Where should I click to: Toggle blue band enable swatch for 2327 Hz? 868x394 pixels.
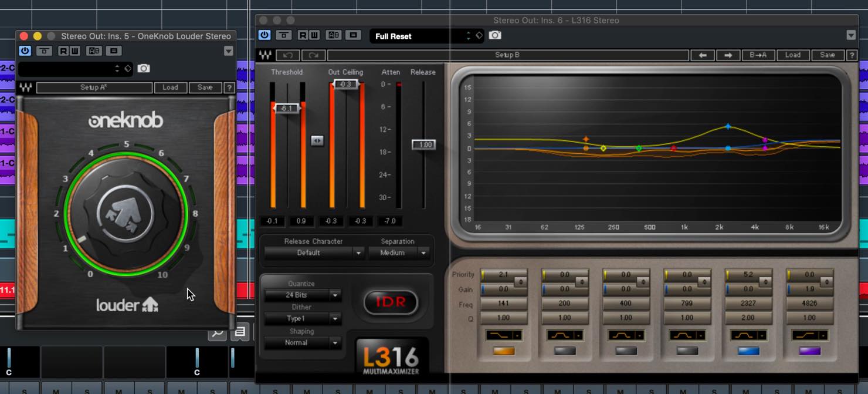pos(748,351)
